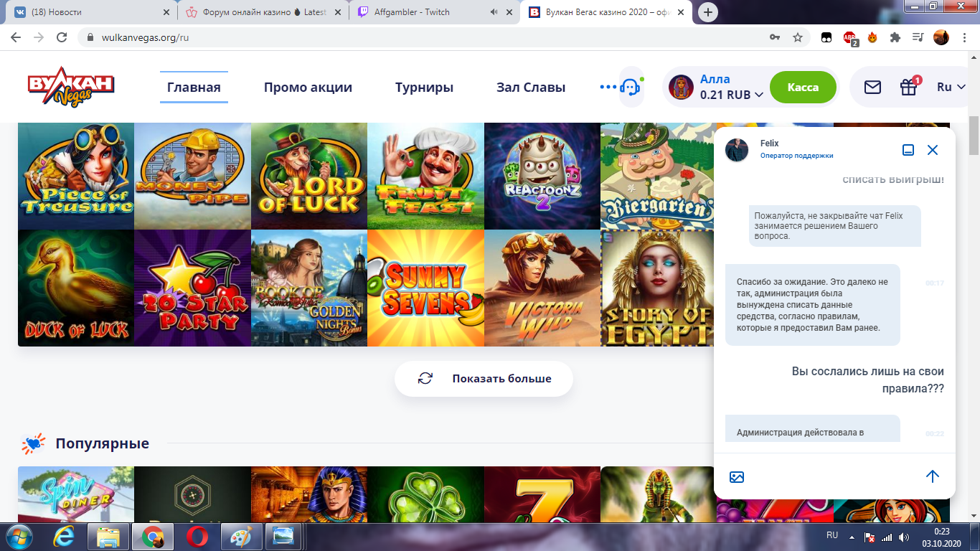This screenshot has height=551, width=980.
Task: Launch the Sunny Sevens slot
Action: tap(425, 288)
